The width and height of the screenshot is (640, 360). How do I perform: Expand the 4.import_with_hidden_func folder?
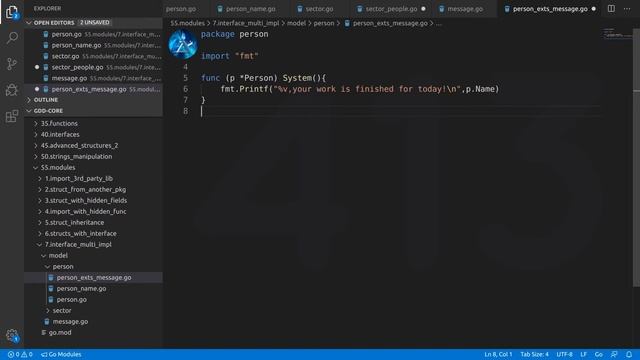point(93,211)
